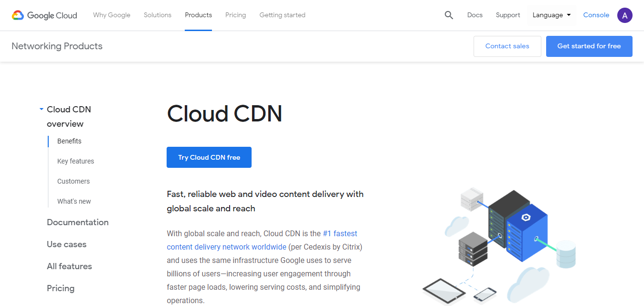Screen dimensions: 644x306
Task: Jump to Key features in the sidebar
Action: coord(75,161)
